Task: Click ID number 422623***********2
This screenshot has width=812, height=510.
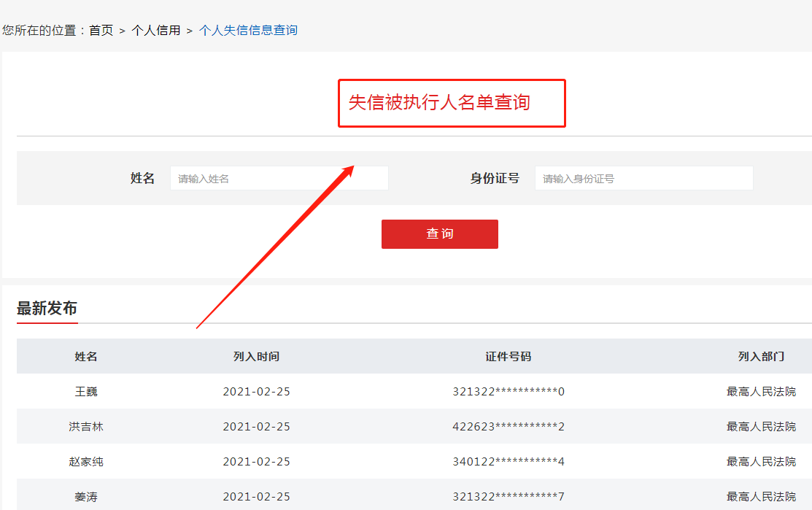Action: (508, 427)
